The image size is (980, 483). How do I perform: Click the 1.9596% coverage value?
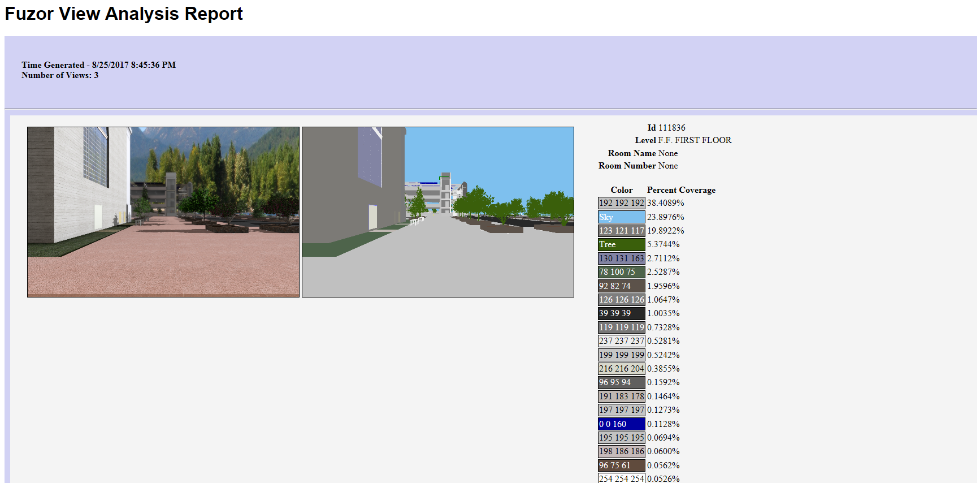[x=664, y=286]
